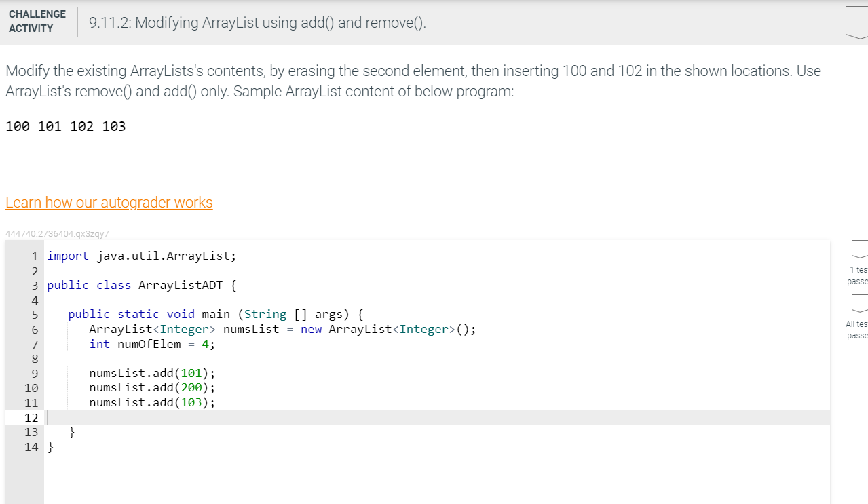Click the ArrayList declaration on line 6

pos(204,329)
